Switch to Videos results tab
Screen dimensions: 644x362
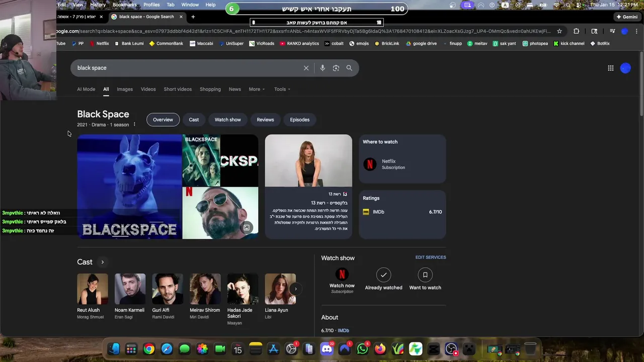pyautogui.click(x=148, y=89)
